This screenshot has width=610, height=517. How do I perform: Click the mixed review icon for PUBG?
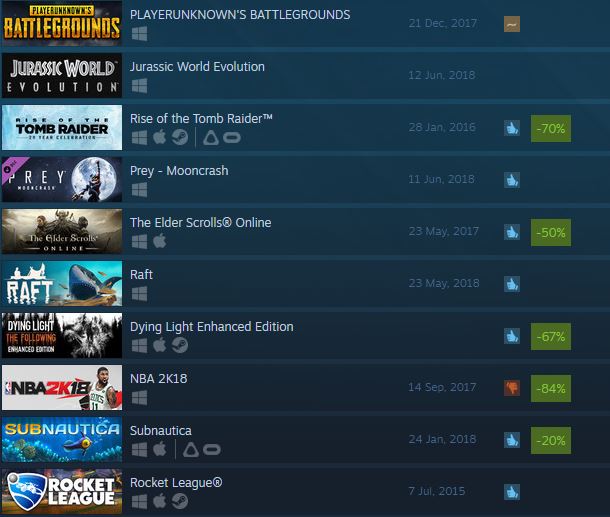click(512, 24)
